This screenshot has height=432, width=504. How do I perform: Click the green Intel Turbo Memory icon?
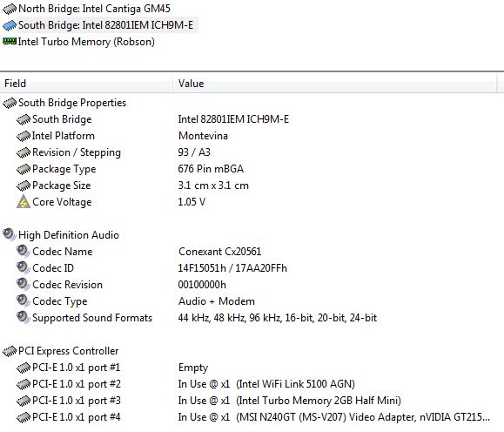10,41
